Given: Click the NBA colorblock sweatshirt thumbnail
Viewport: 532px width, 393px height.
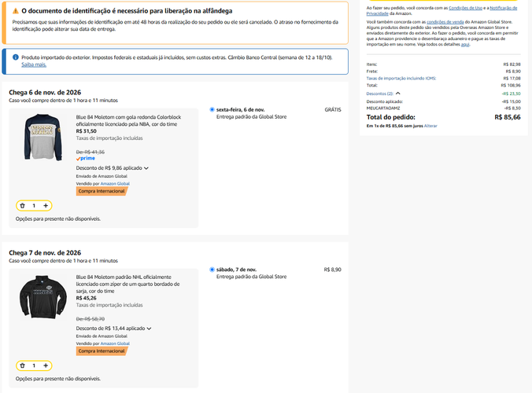Looking at the screenshot, I should (42, 137).
